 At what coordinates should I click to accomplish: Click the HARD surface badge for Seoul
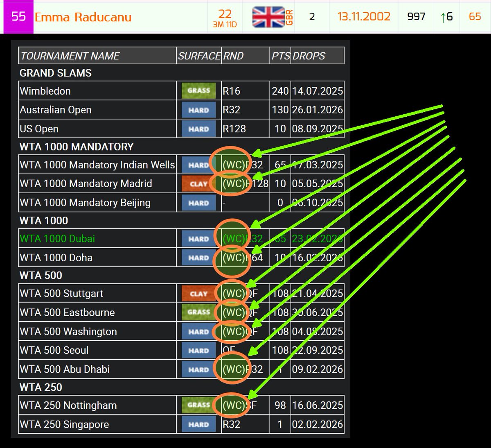[x=198, y=350]
